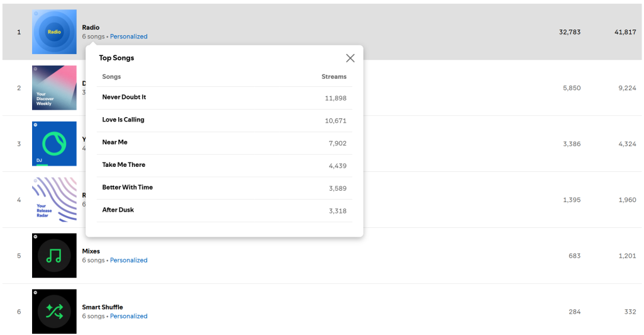The height and width of the screenshot is (335, 644).
Task: Select the song Love Is Calling
Action: pyautogui.click(x=123, y=120)
